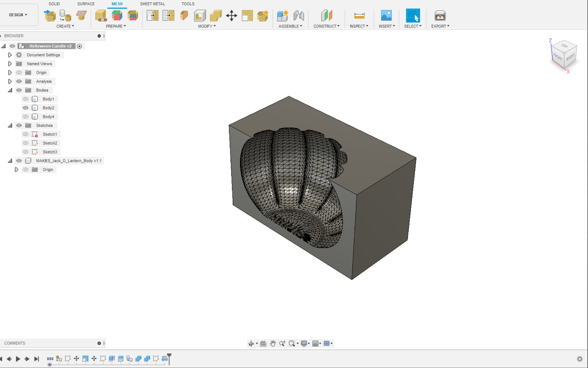The height and width of the screenshot is (368, 588).
Task: Play the timeline
Action: (18, 359)
